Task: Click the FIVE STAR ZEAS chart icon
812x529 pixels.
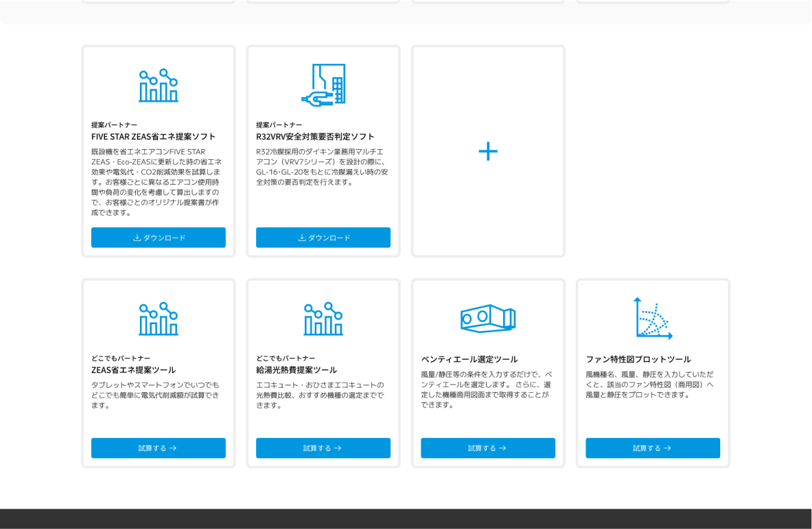Action: pos(158,85)
